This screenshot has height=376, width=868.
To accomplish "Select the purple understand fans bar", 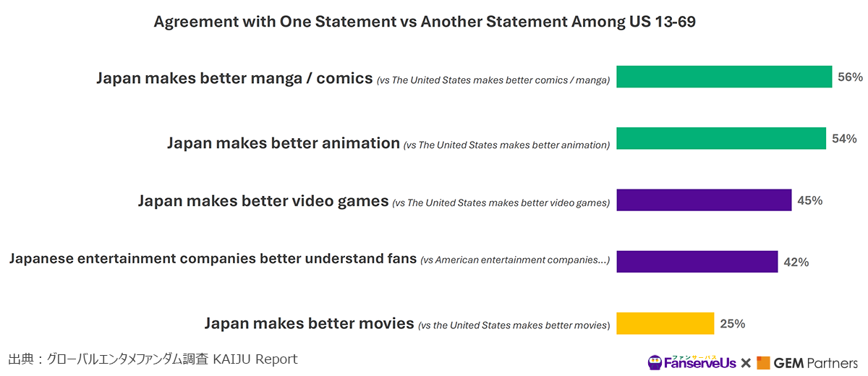I will [697, 261].
